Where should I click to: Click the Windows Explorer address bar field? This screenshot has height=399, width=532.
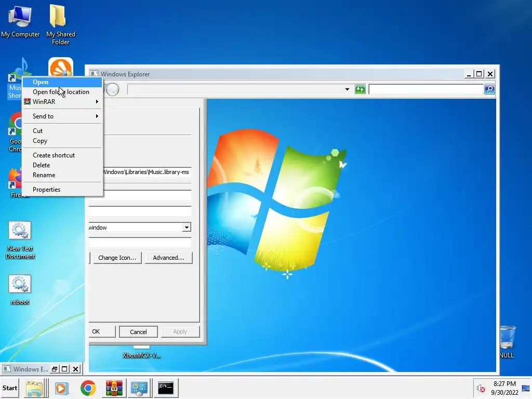[x=235, y=89]
